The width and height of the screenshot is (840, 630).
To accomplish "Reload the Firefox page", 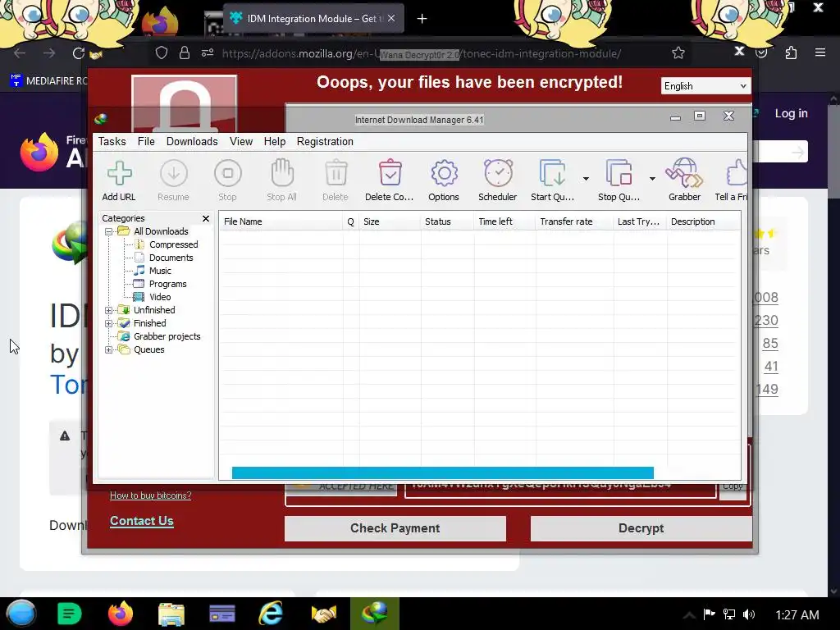I will [x=79, y=53].
